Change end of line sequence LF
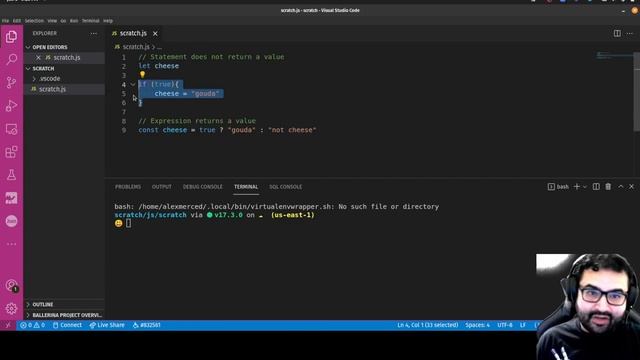This screenshot has width=640, height=360. coord(523,325)
